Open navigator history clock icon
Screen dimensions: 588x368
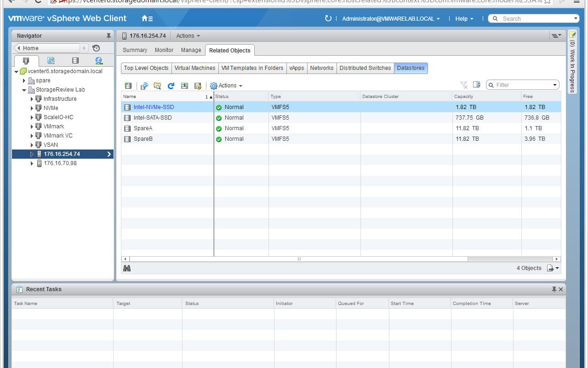coord(96,48)
